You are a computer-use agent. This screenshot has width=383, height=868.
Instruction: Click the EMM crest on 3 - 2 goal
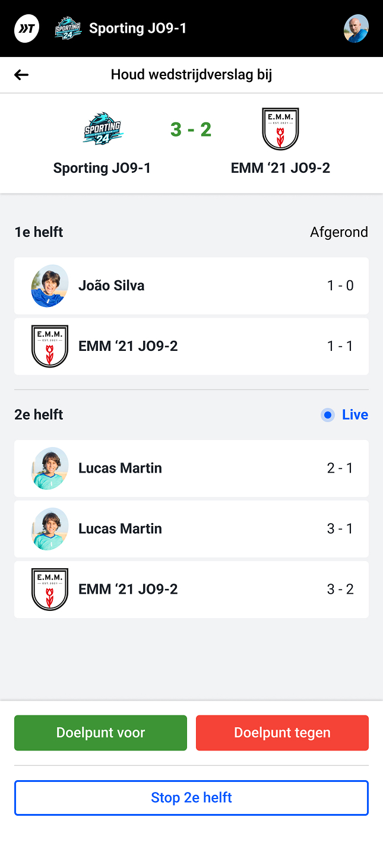point(50,590)
